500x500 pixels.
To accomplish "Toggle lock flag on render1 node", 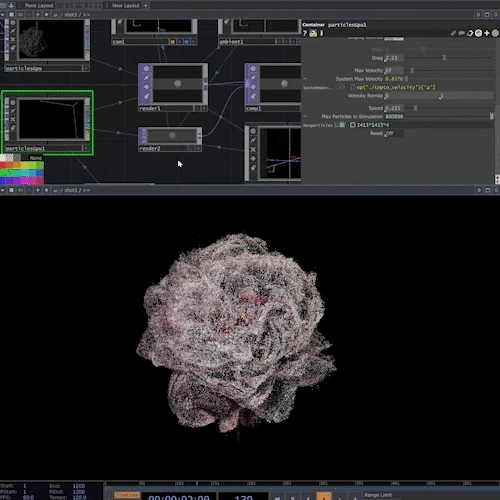I will coord(146,96).
